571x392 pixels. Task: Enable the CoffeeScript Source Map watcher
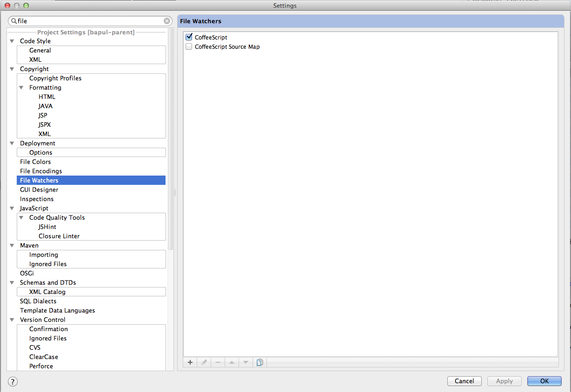(x=189, y=47)
